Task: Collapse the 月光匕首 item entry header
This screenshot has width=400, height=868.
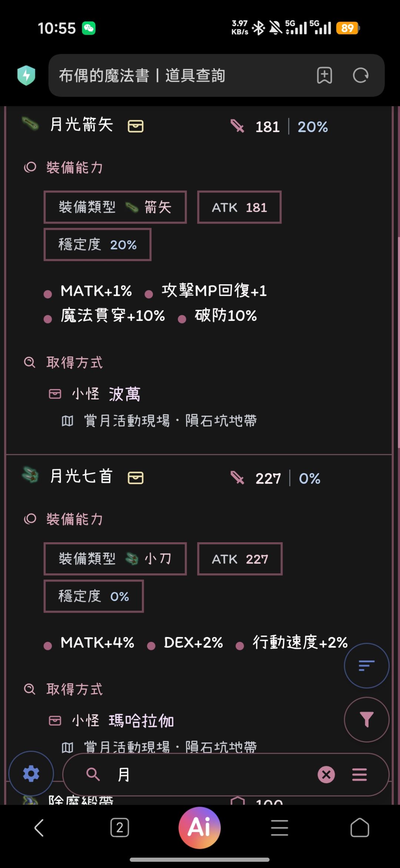Action: [199, 477]
